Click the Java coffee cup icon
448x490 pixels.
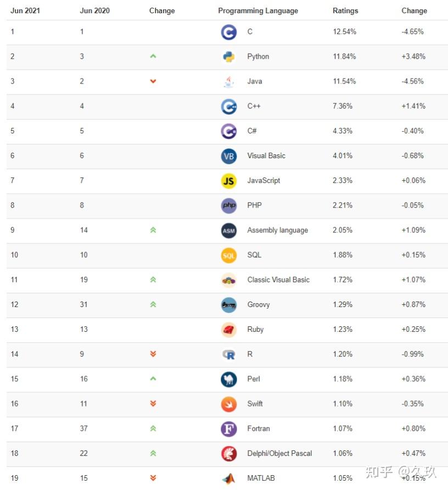228,81
